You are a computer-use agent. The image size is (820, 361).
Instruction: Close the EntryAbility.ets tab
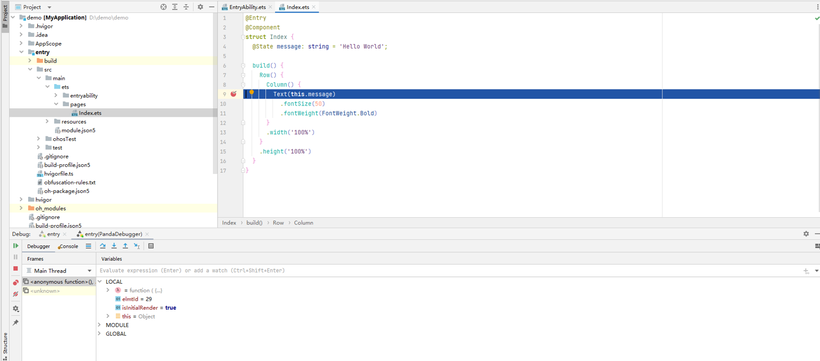[x=270, y=7]
